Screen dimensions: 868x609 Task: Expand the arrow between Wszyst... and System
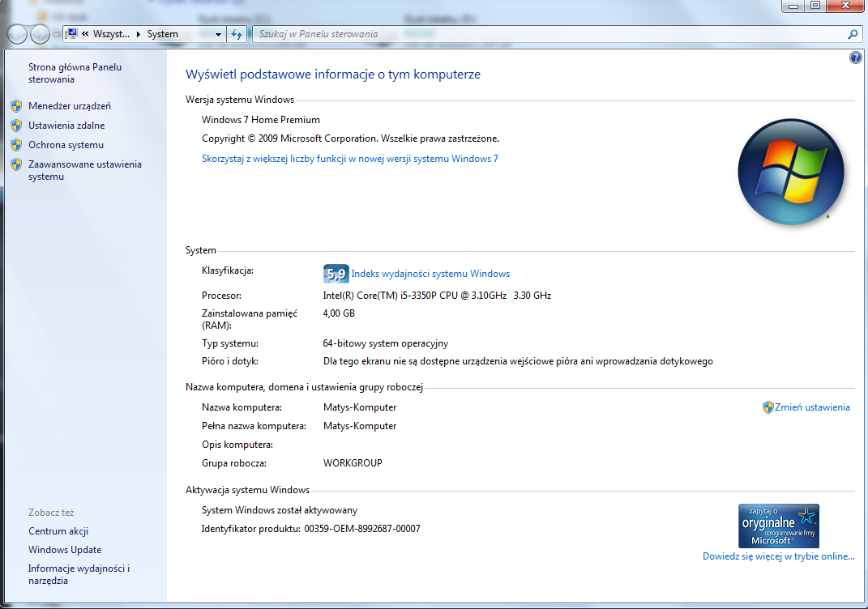(139, 34)
